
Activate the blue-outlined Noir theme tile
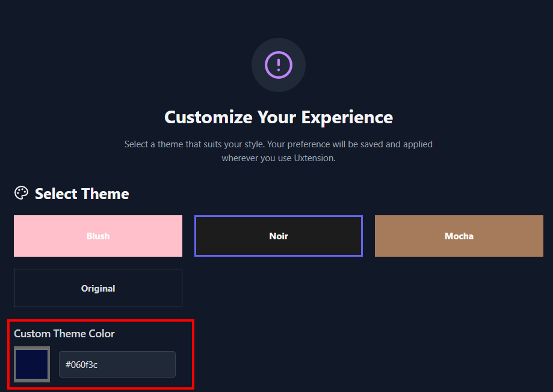(278, 236)
